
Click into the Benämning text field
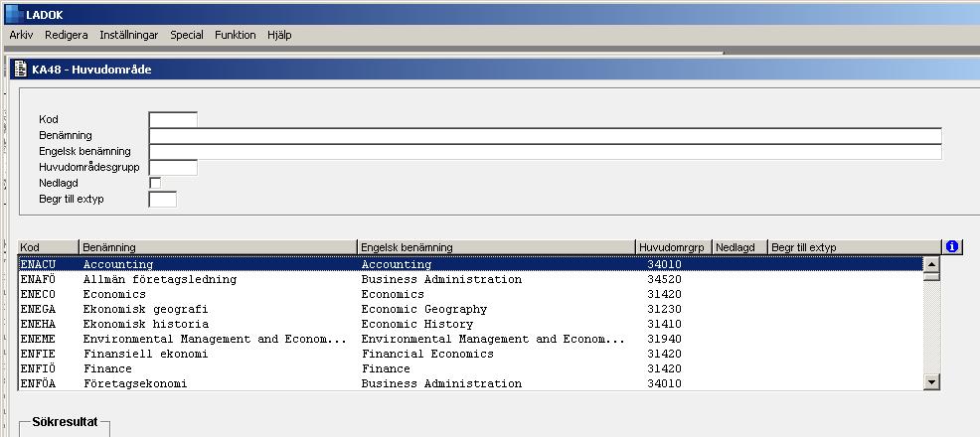tap(545, 135)
